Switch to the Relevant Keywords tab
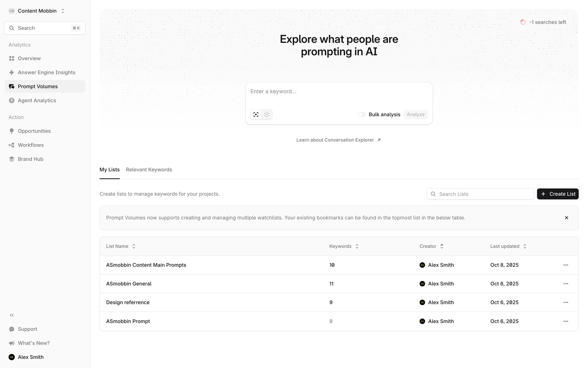Viewport: 588px width, 368px height. pos(149,170)
